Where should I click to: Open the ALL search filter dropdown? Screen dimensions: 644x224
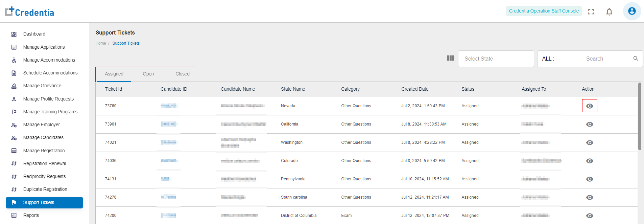(548, 59)
